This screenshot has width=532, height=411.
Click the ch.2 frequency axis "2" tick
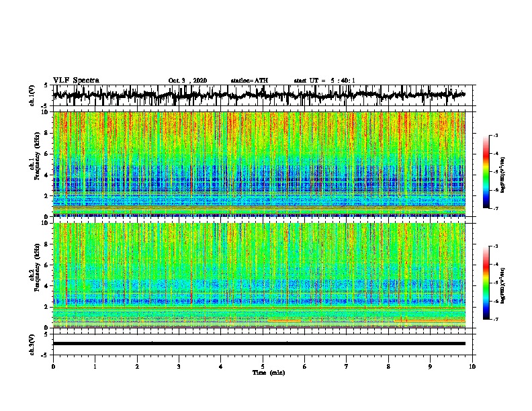[48, 307]
